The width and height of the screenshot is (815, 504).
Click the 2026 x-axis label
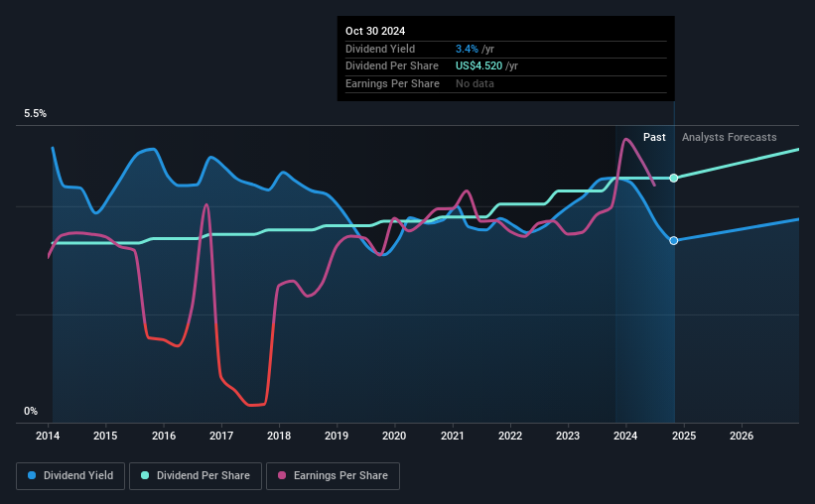click(742, 436)
